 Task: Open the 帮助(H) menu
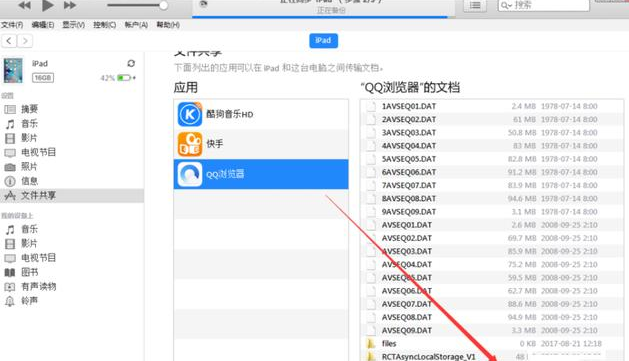tap(168, 25)
